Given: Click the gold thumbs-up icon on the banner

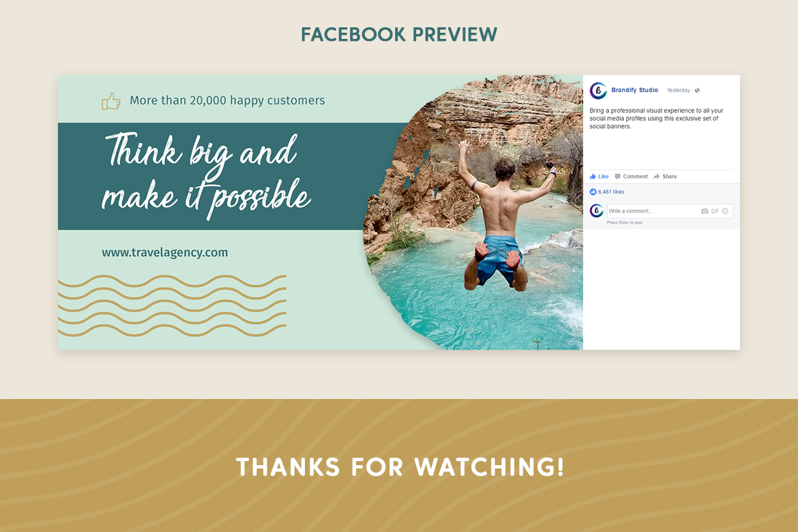Looking at the screenshot, I should click(x=111, y=101).
